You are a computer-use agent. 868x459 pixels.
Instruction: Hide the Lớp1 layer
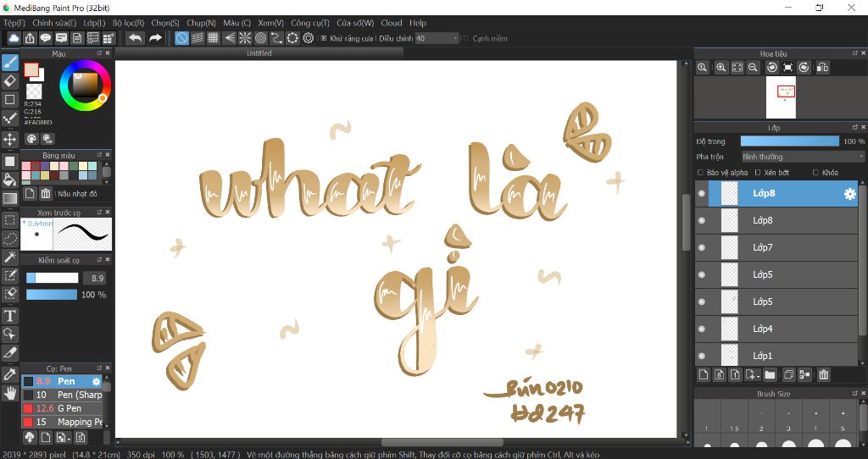pyautogui.click(x=702, y=356)
